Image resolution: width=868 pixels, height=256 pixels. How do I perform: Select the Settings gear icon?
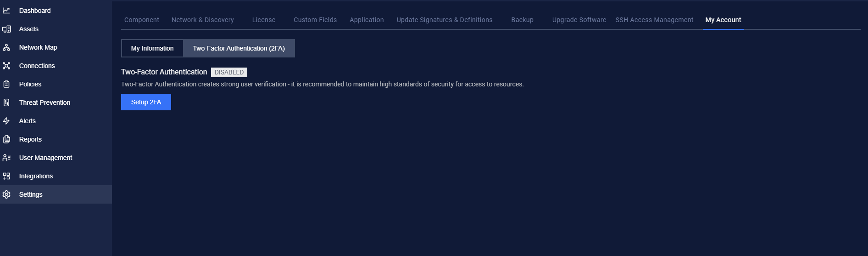[x=6, y=194]
